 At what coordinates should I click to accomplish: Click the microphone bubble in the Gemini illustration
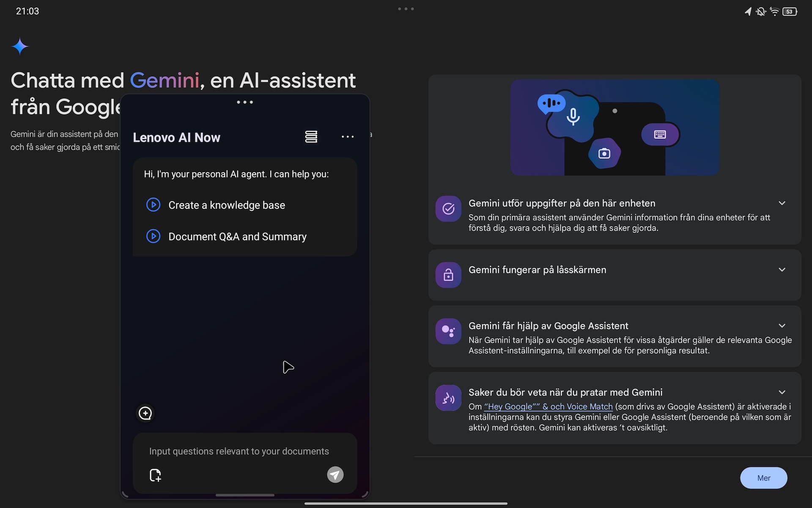573,116
